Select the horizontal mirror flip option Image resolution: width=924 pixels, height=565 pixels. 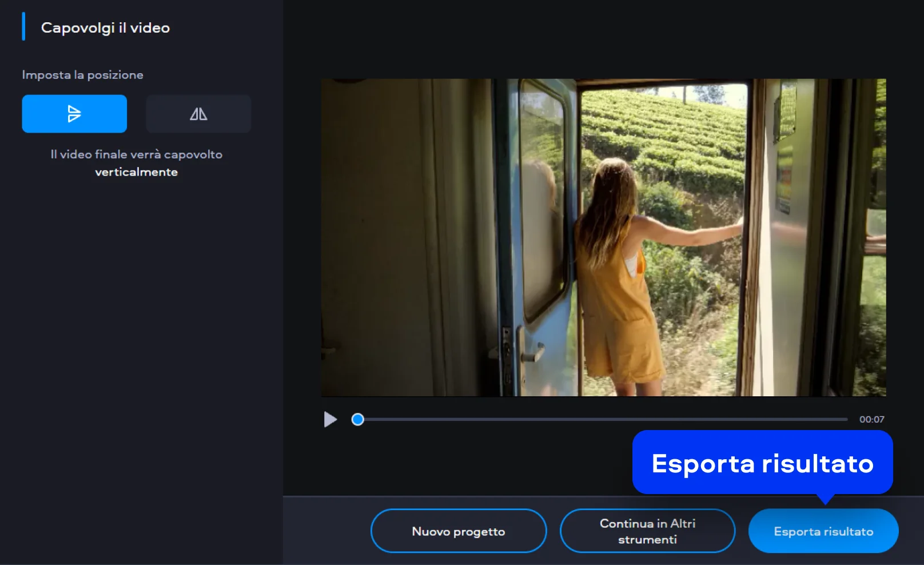pyautogui.click(x=198, y=114)
